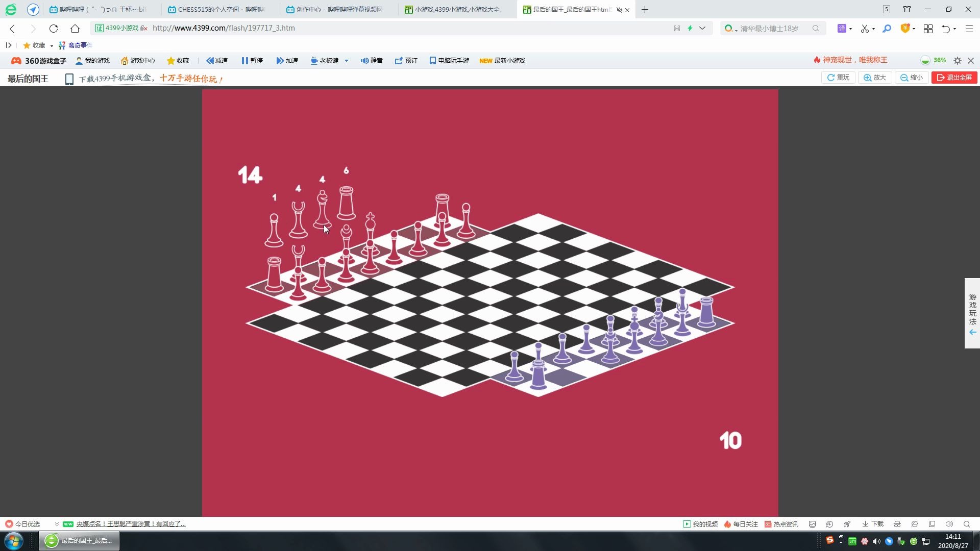980x551 pixels.
Task: Pause the game using 暂停
Action: tap(252, 61)
